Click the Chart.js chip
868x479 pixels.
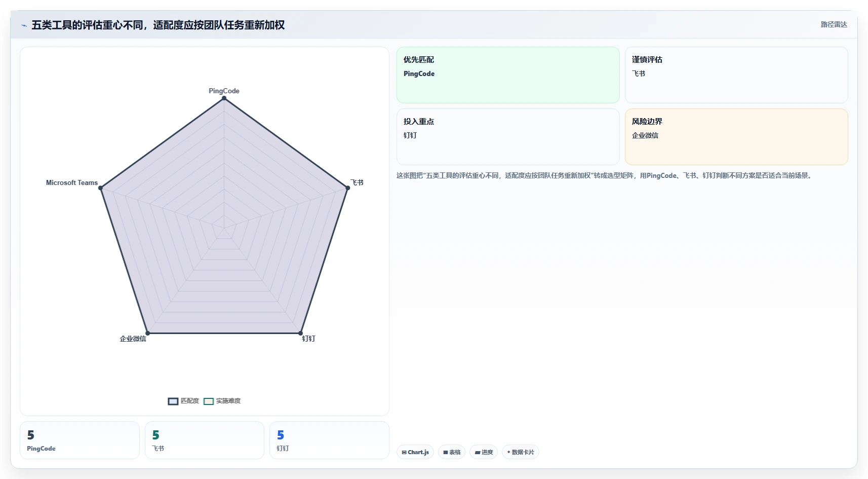pos(415,452)
